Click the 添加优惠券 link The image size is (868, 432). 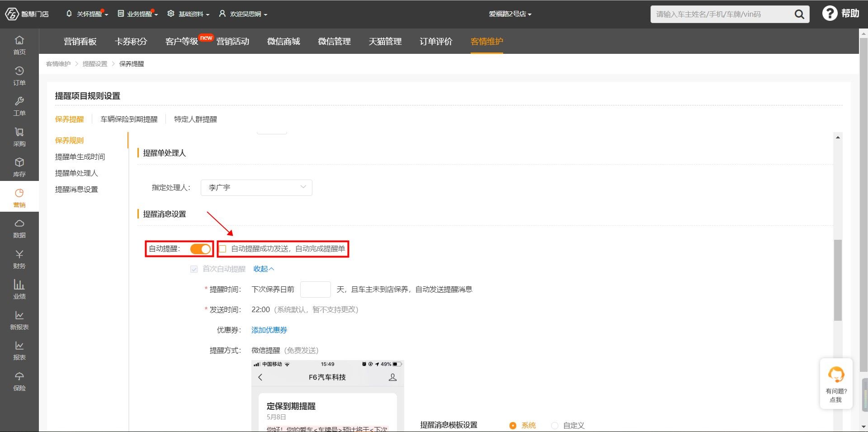pos(269,330)
